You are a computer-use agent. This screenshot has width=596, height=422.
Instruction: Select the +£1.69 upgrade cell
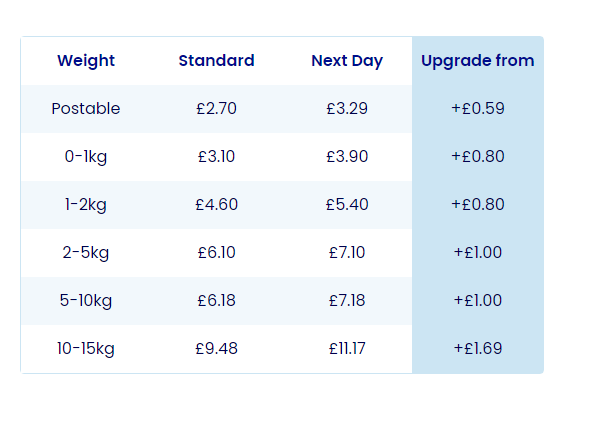click(478, 348)
